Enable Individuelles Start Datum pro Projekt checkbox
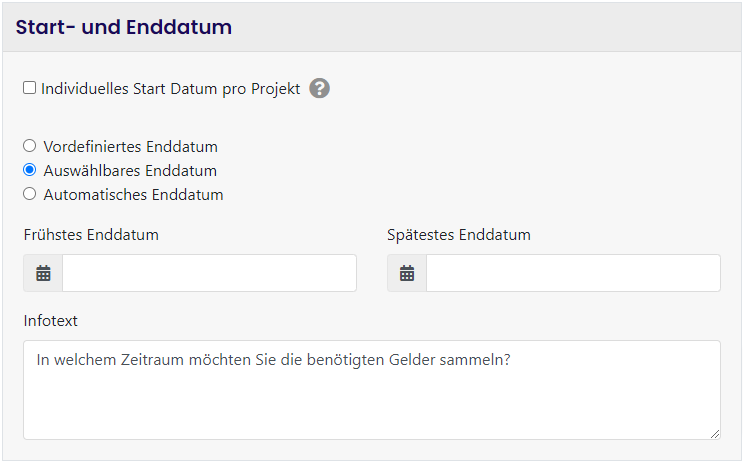The image size is (743, 462). click(30, 88)
